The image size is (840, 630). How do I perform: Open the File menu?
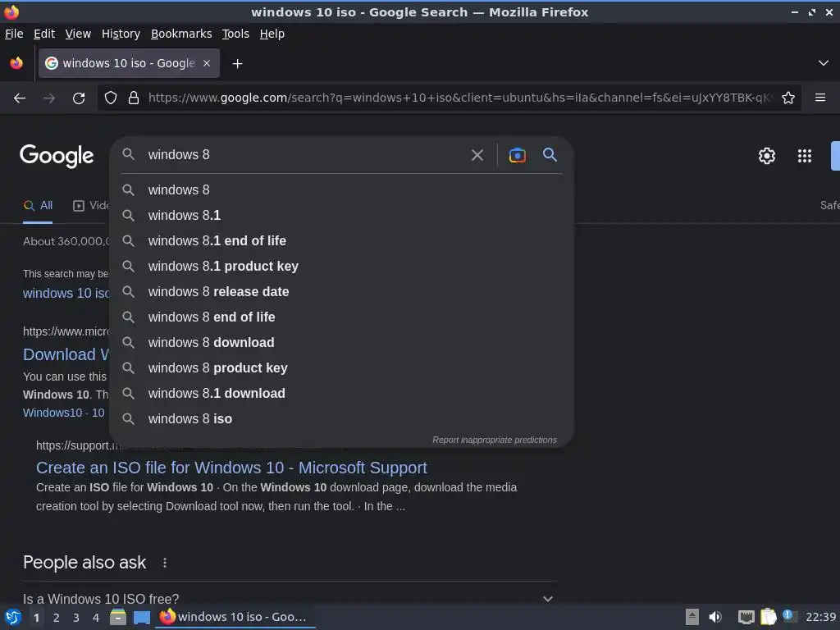coord(14,34)
